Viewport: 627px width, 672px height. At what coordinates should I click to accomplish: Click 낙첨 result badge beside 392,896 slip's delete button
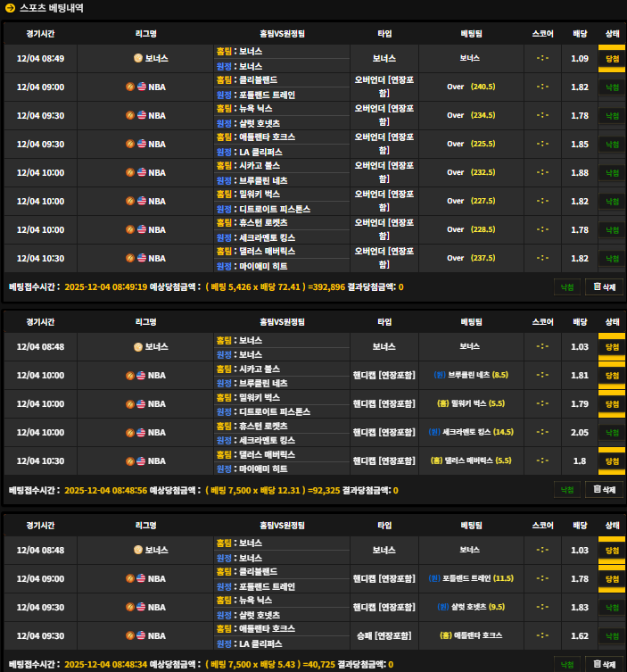[x=565, y=287]
